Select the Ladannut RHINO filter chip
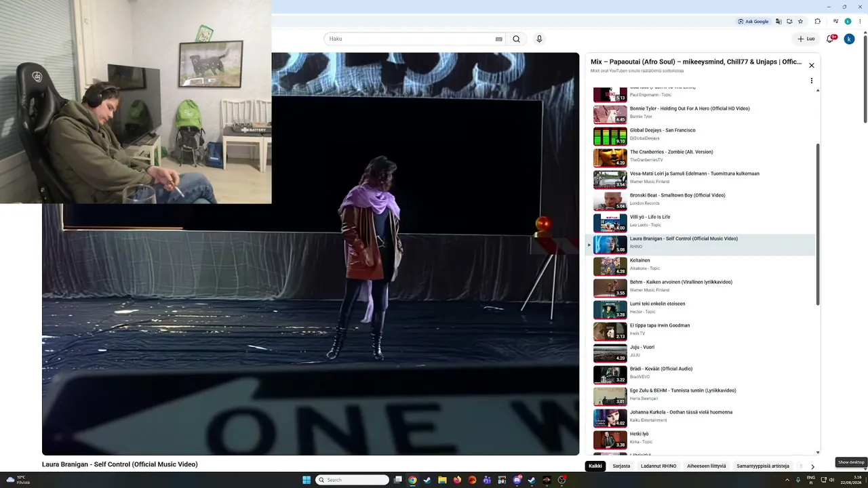 (658, 466)
